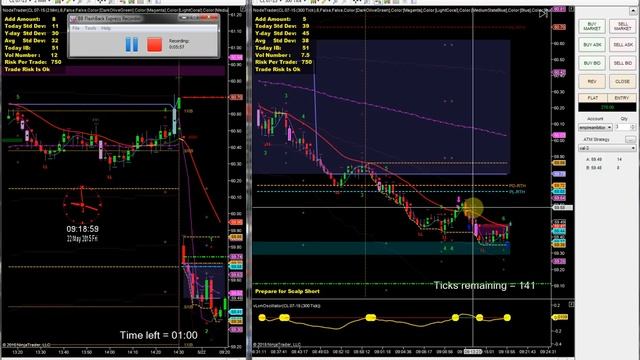The image size is (640, 360).
Task: Click the PL-RTH level label
Action: point(517,192)
